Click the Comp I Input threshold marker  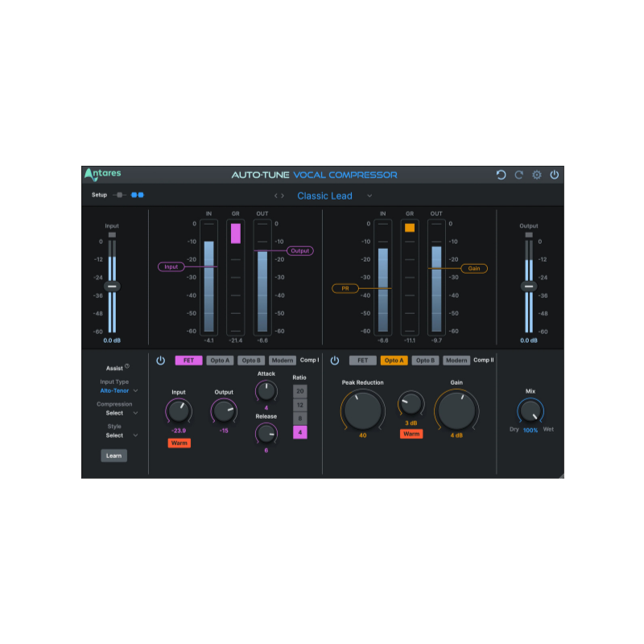pyautogui.click(x=171, y=267)
